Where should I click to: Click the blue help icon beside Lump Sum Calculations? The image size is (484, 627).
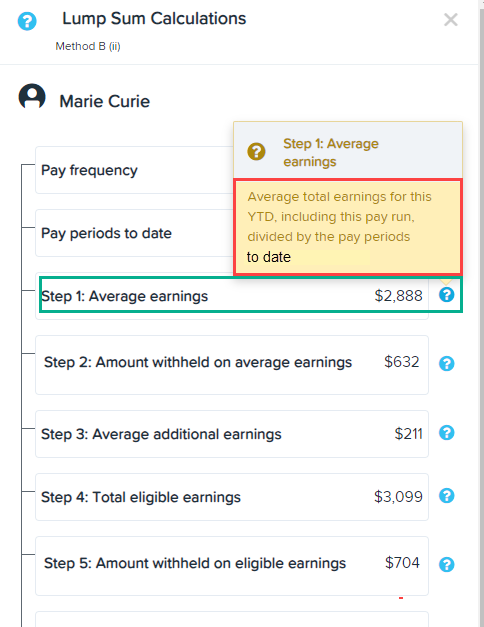point(27,21)
